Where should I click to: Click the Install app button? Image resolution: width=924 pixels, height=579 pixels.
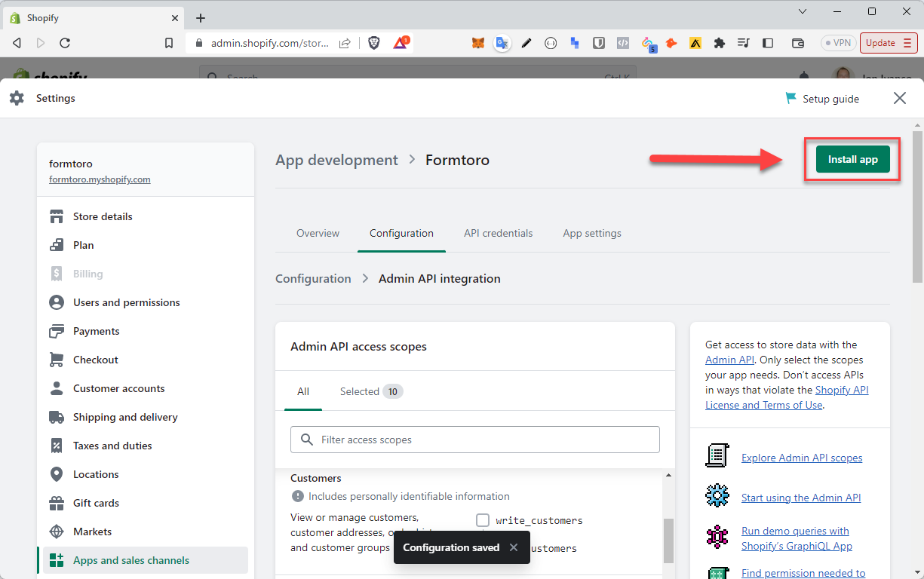tap(852, 159)
